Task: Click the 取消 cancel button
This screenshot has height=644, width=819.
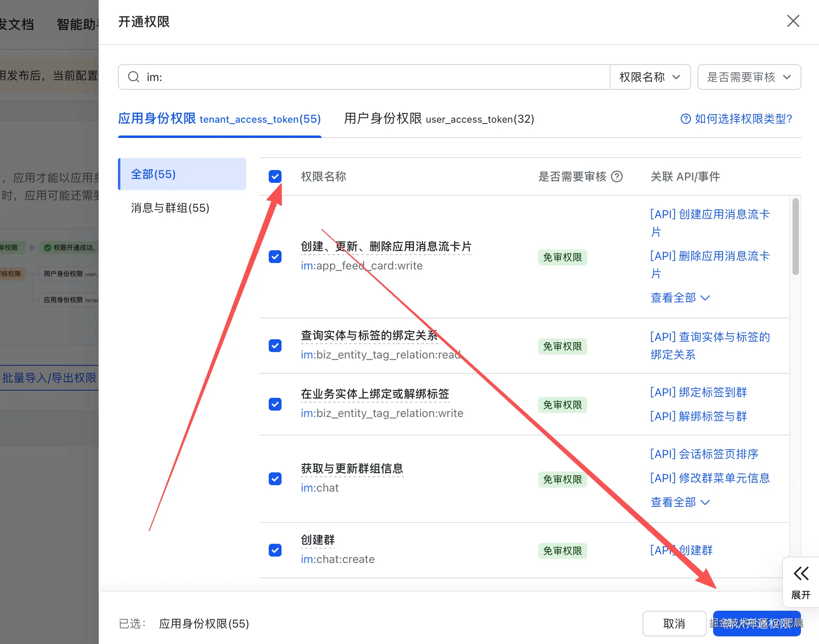Action: coord(674,624)
